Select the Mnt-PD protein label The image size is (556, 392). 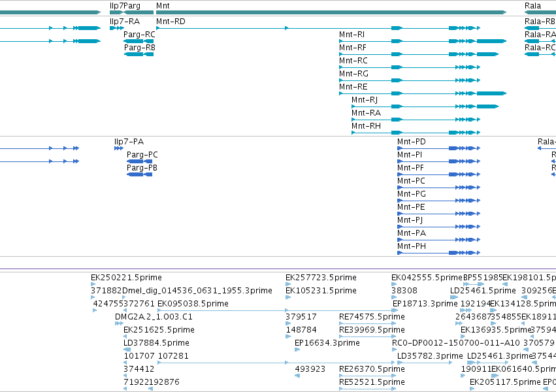coord(412,142)
